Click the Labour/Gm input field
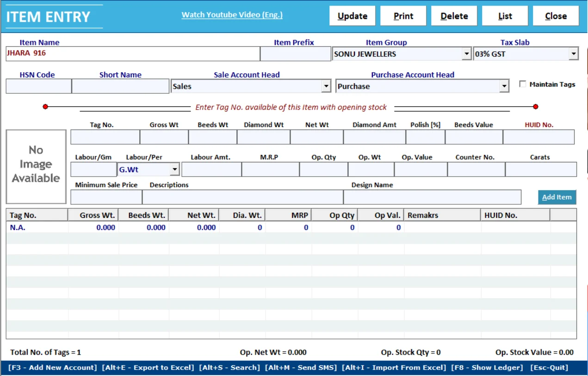Image resolution: width=588 pixels, height=376 pixels. pyautogui.click(x=93, y=170)
